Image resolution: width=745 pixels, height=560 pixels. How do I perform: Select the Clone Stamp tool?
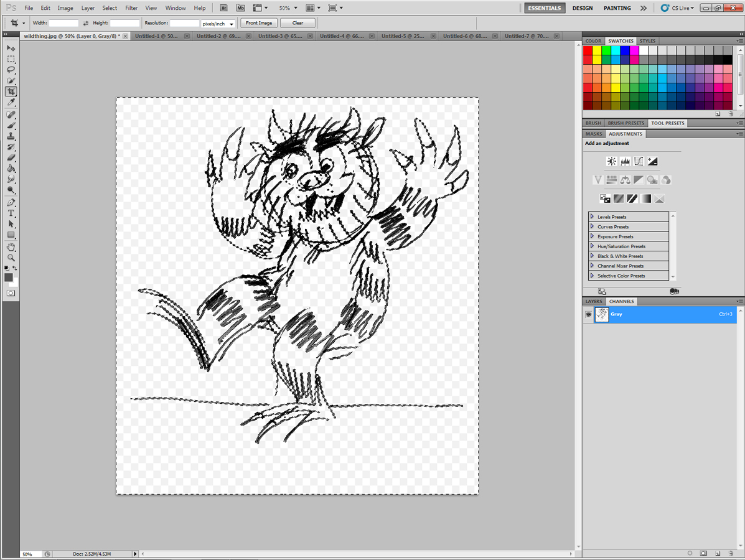(x=11, y=136)
